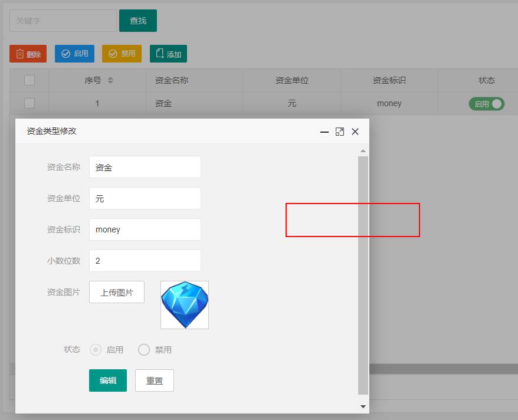518x420 pixels.
Task: Click the 上传图片 upload button
Action: [x=117, y=292]
